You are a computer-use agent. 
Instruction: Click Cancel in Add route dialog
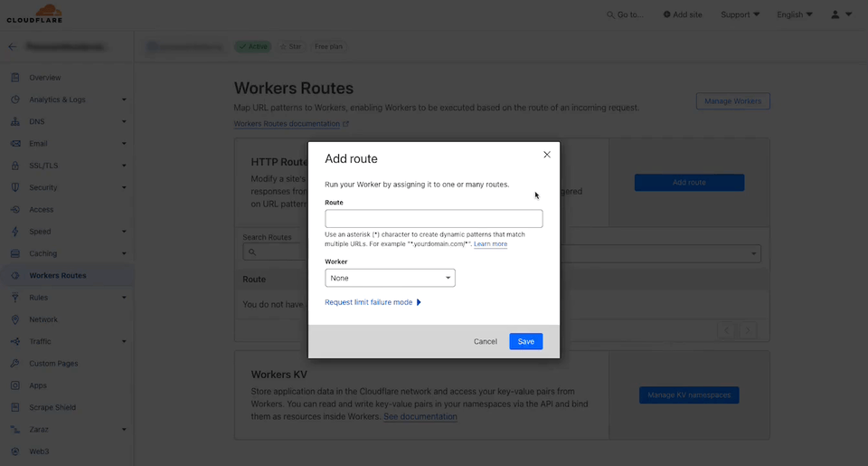point(486,341)
